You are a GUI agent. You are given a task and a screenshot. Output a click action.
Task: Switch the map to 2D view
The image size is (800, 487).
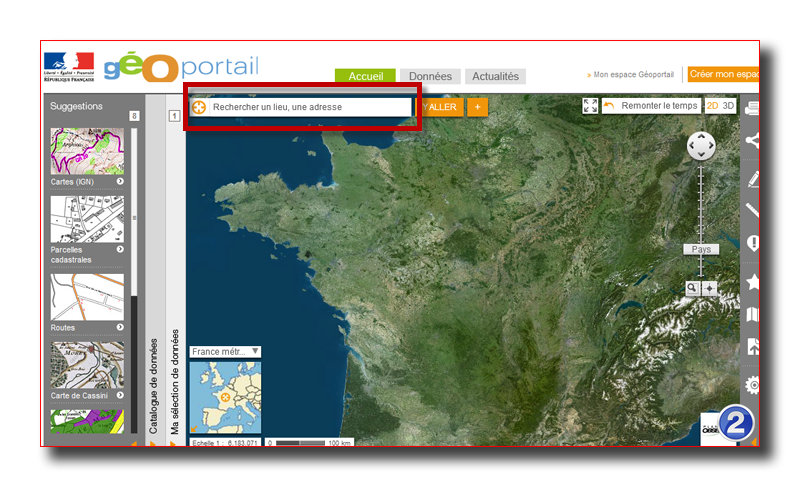click(x=713, y=106)
